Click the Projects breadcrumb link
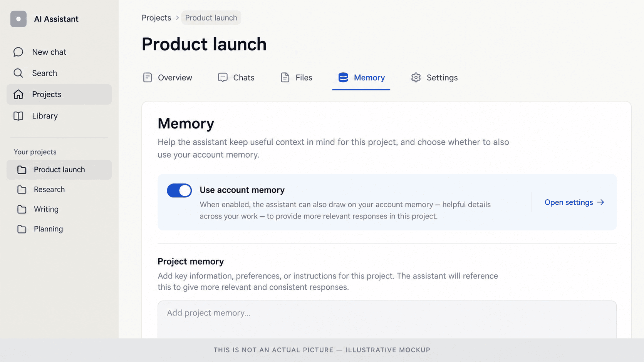The height and width of the screenshot is (362, 644). (x=156, y=18)
